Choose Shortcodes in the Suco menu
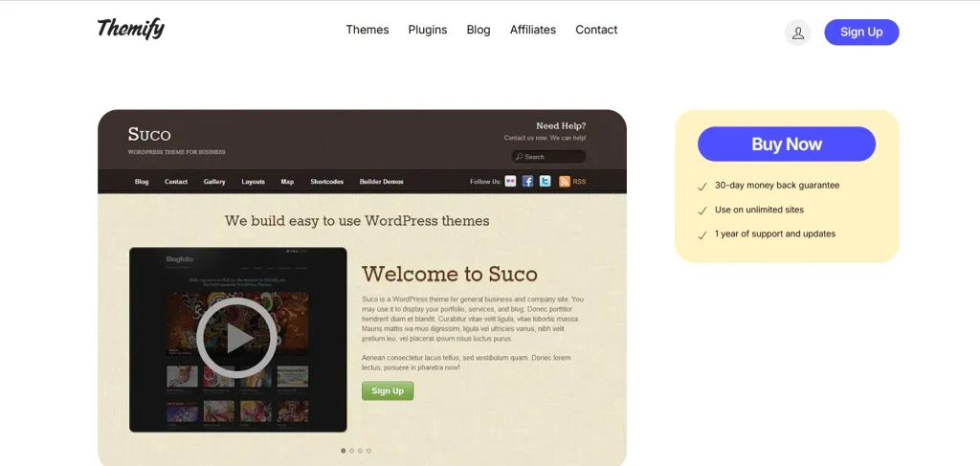The image size is (980, 466). click(x=326, y=182)
